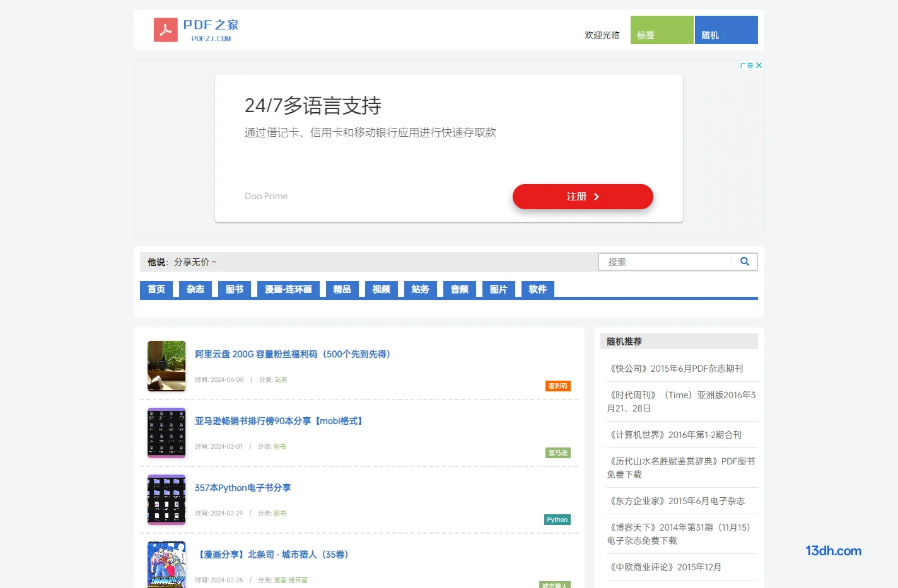Click the date 2024-02-28

226,580
